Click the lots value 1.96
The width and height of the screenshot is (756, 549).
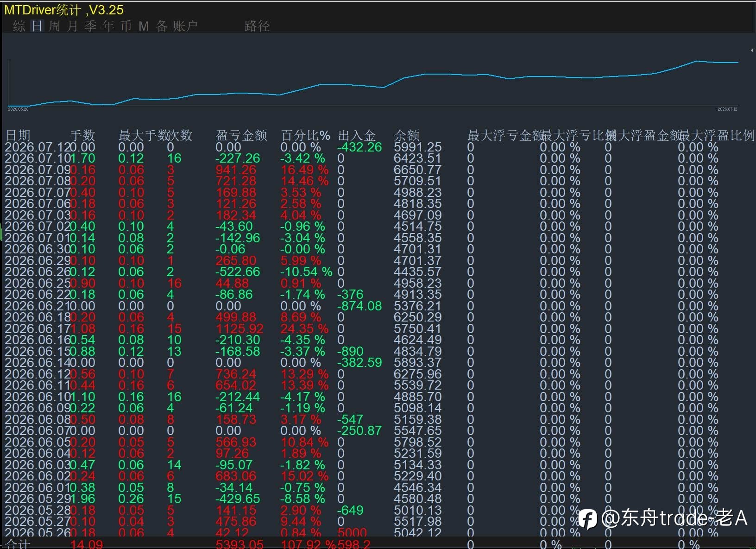pos(82,499)
